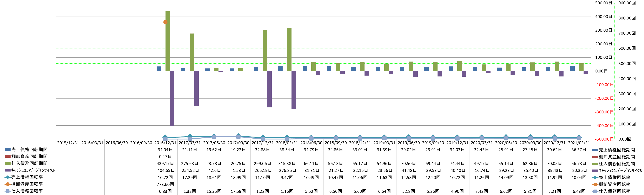Select the green bar at 2017/03/31
The width and height of the screenshot is (644, 195).
192,52
